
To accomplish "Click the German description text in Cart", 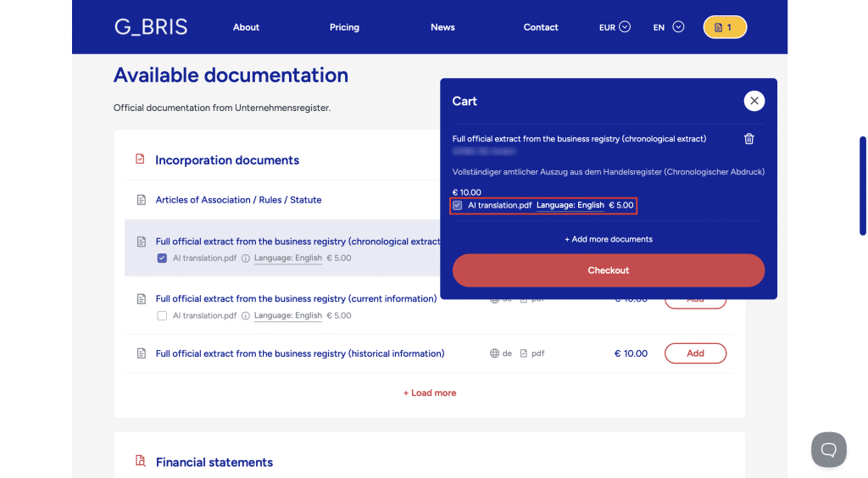I will tap(609, 172).
